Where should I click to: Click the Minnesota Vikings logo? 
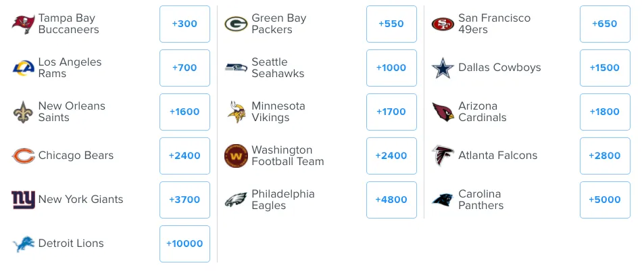point(236,112)
